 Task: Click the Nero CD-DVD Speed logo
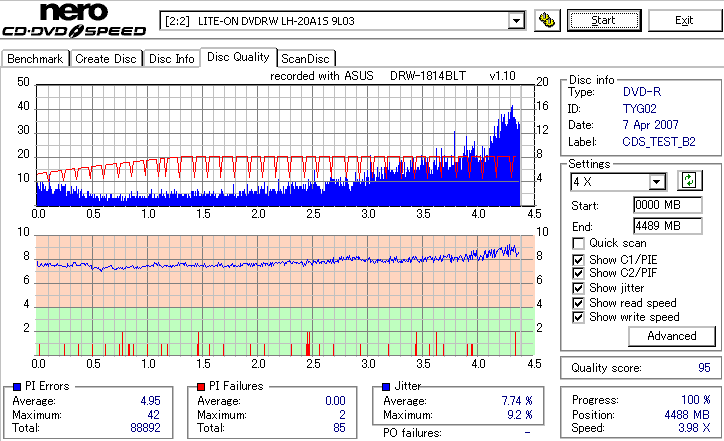74,20
